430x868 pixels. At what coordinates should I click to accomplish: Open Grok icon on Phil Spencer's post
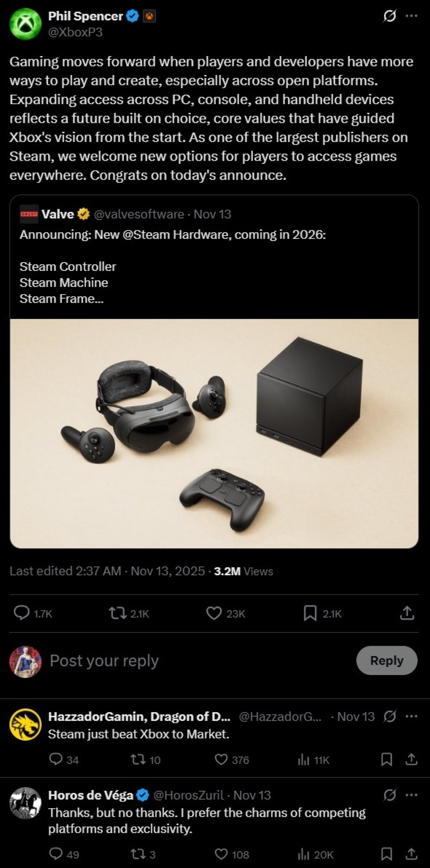389,16
